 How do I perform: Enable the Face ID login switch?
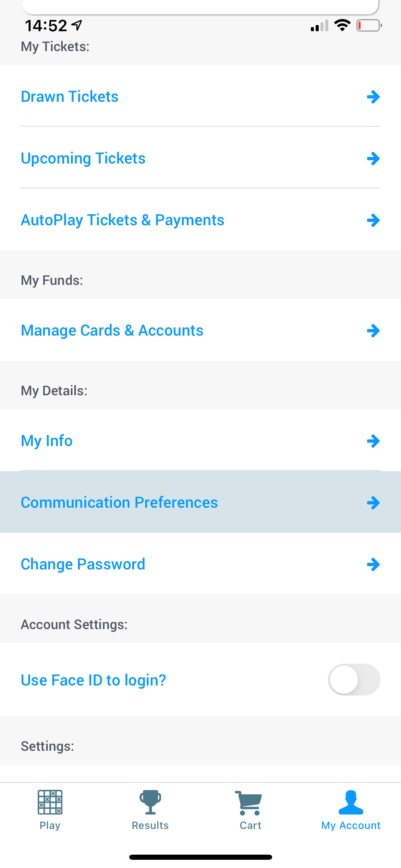[354, 680]
